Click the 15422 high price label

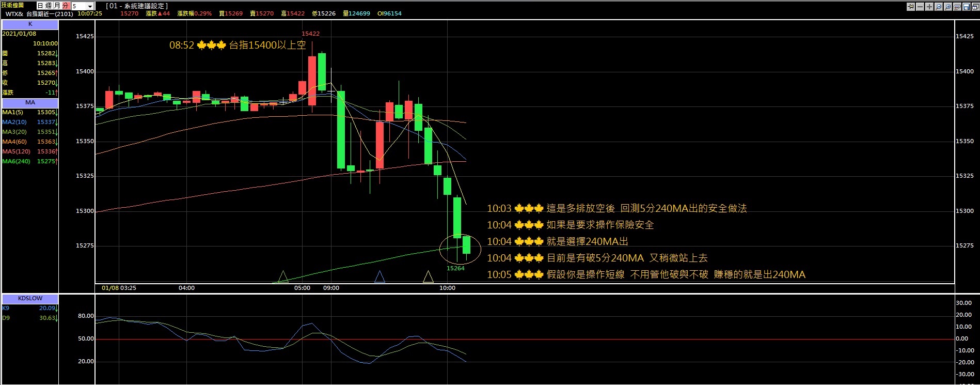click(310, 34)
